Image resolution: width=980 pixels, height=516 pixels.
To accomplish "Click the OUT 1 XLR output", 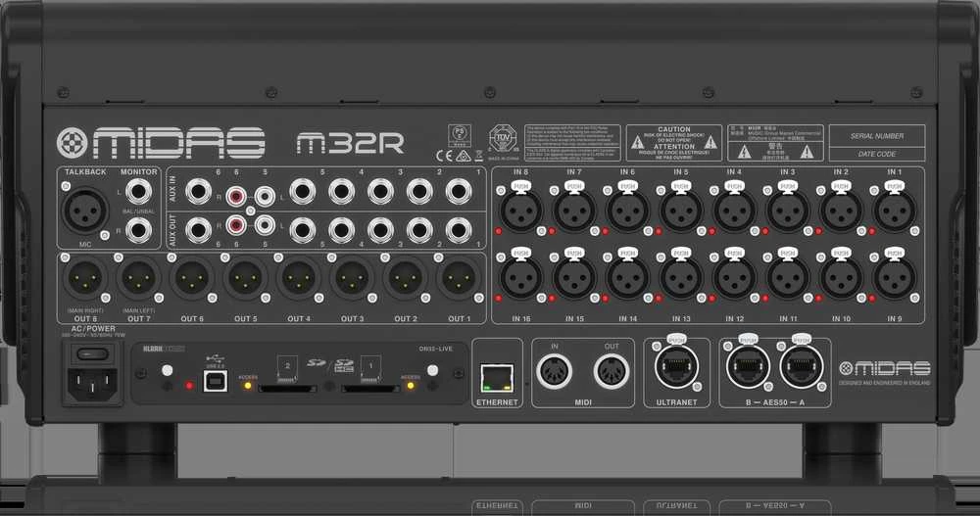I will [x=459, y=278].
